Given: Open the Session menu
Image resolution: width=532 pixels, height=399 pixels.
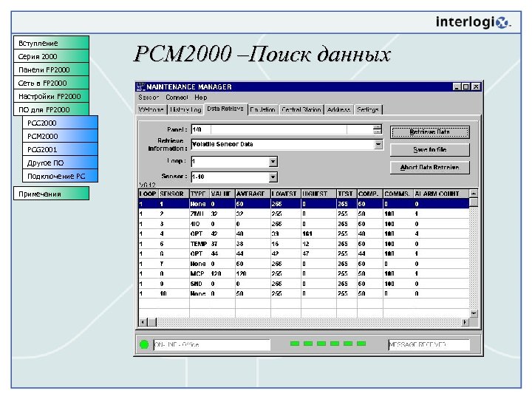Looking at the screenshot, I should [x=149, y=98].
